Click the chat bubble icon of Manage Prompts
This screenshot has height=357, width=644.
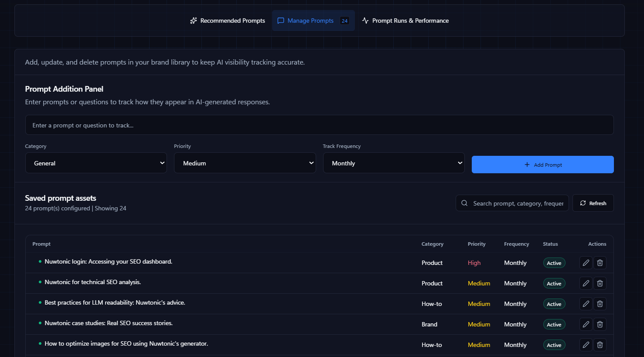click(x=281, y=21)
